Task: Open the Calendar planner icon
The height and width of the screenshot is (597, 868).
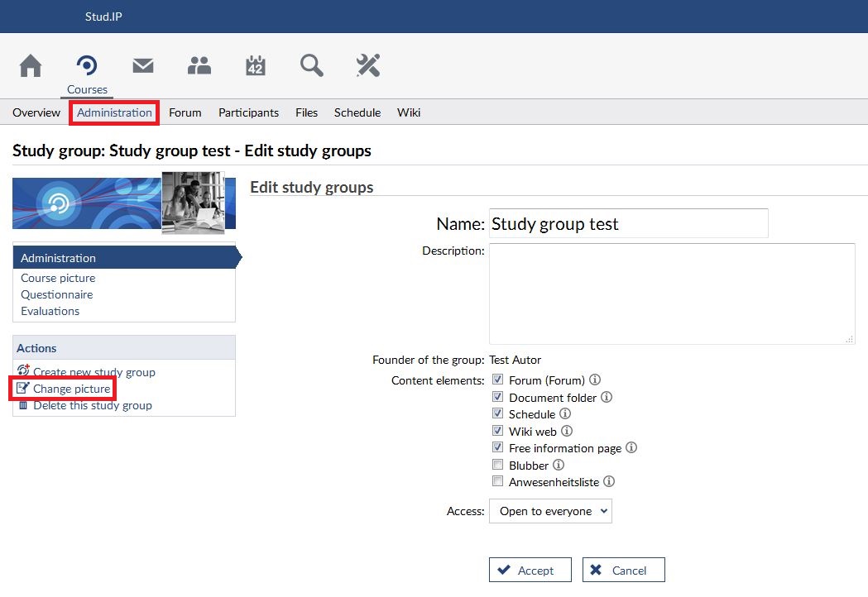Action: click(256, 65)
